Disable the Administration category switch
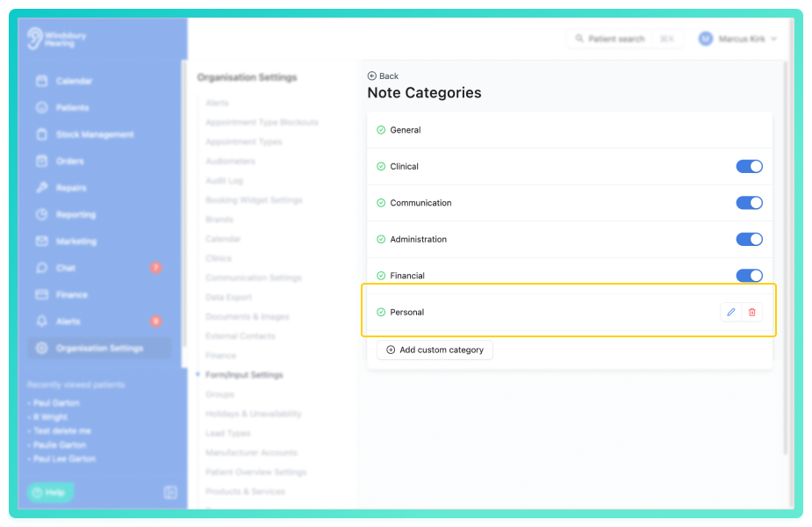Viewport: 812px width, 527px height. [749, 239]
